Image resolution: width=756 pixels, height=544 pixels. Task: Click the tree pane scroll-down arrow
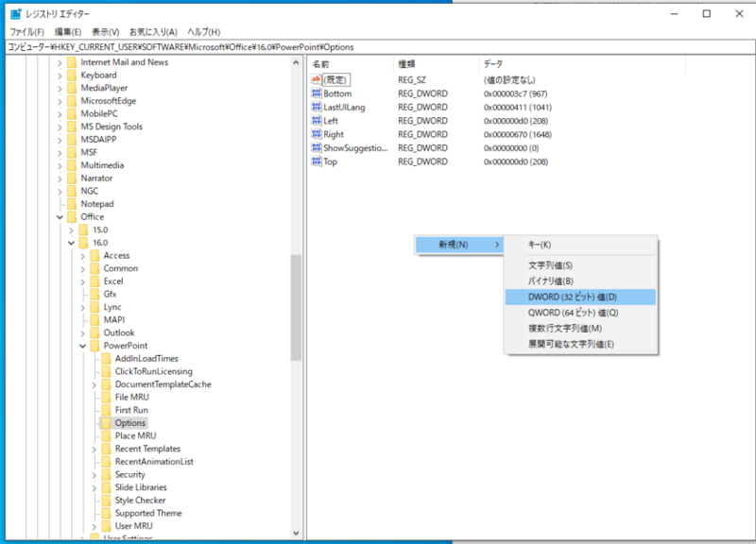click(x=296, y=533)
